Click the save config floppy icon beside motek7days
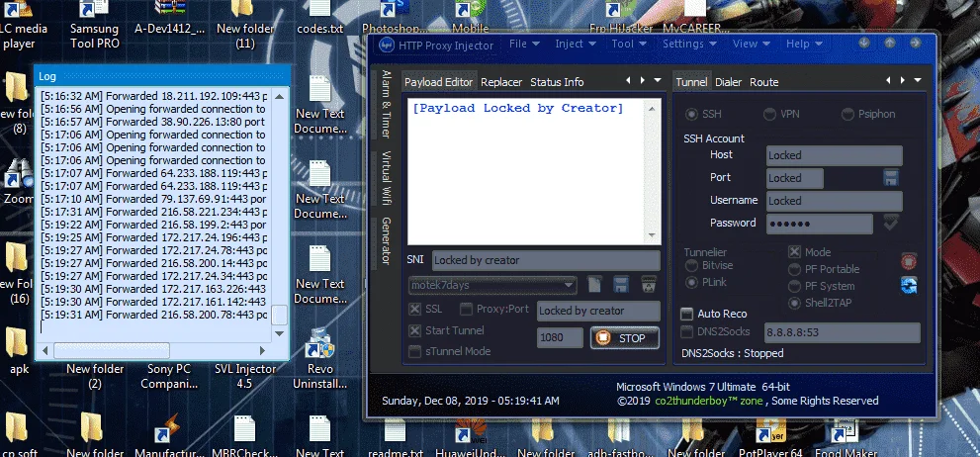The height and width of the screenshot is (457, 980). tap(621, 285)
